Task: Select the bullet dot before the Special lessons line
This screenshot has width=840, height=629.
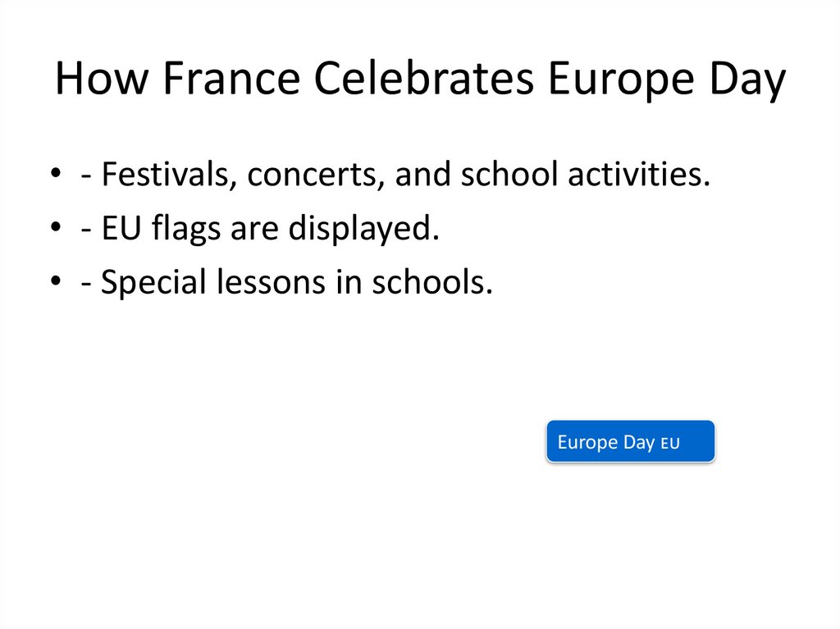Action: [56, 283]
